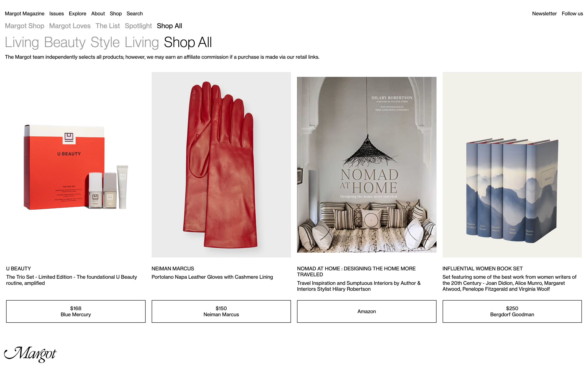This screenshot has height=367, width=588.
Task: Filter products by Style category
Action: pyautogui.click(x=105, y=42)
